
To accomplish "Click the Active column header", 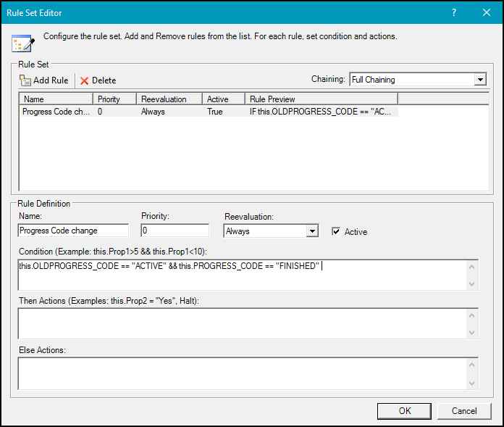I will click(x=224, y=99).
